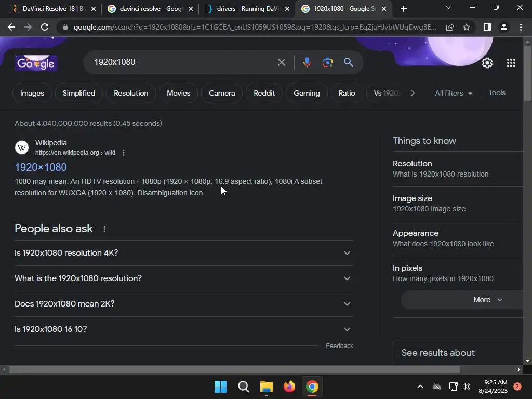Image resolution: width=532 pixels, height=399 pixels.
Task: Clear the search box text
Action: 281,62
